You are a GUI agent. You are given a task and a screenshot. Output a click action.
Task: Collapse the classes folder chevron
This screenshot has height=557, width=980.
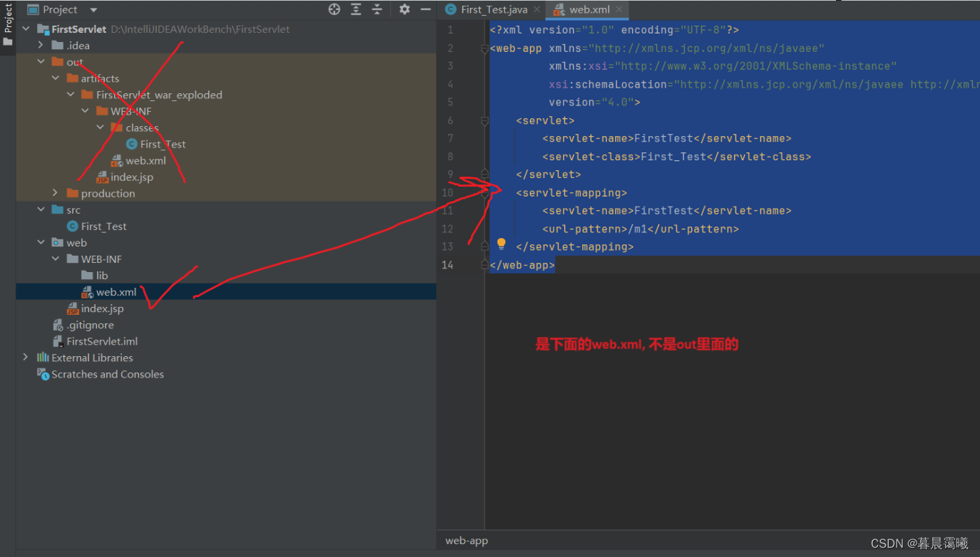(x=100, y=127)
